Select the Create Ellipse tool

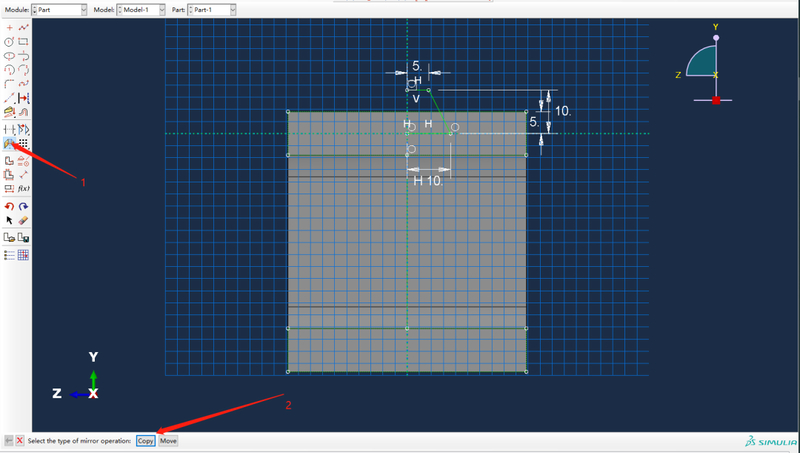[x=9, y=56]
